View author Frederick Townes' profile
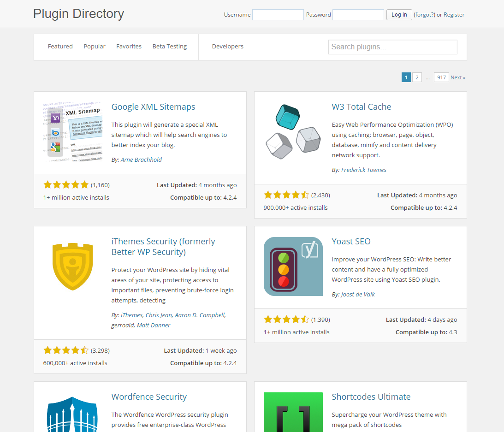The width and height of the screenshot is (504, 432). coord(363,170)
